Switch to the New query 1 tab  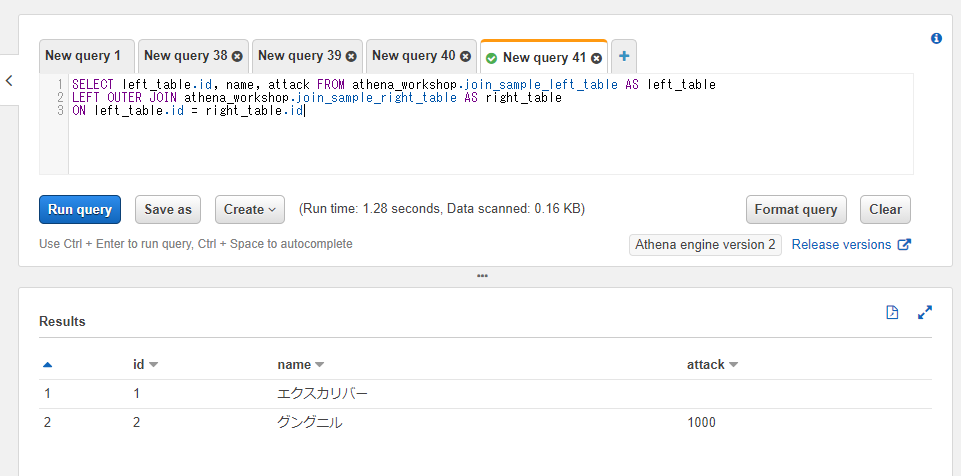click(x=83, y=56)
